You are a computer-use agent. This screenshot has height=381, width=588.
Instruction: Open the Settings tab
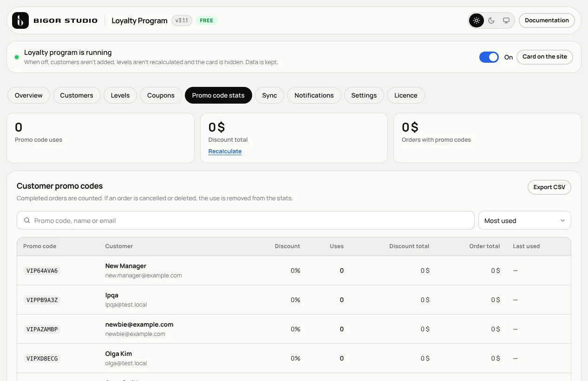tap(364, 95)
